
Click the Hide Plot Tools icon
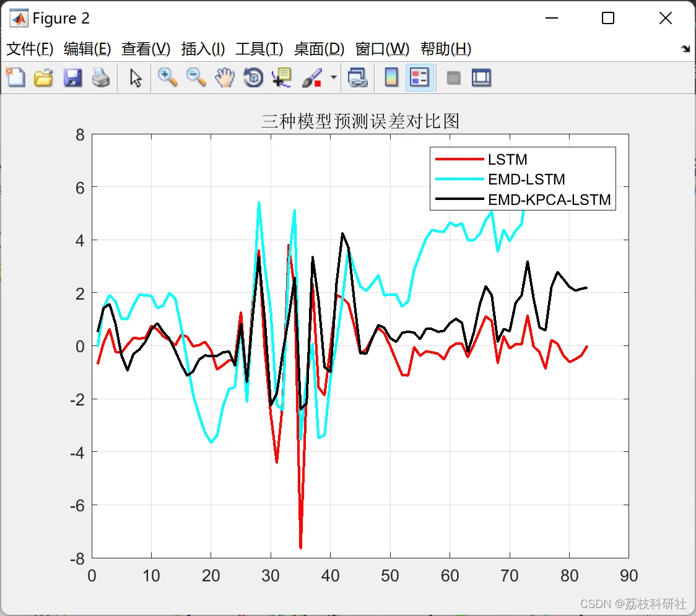point(453,79)
